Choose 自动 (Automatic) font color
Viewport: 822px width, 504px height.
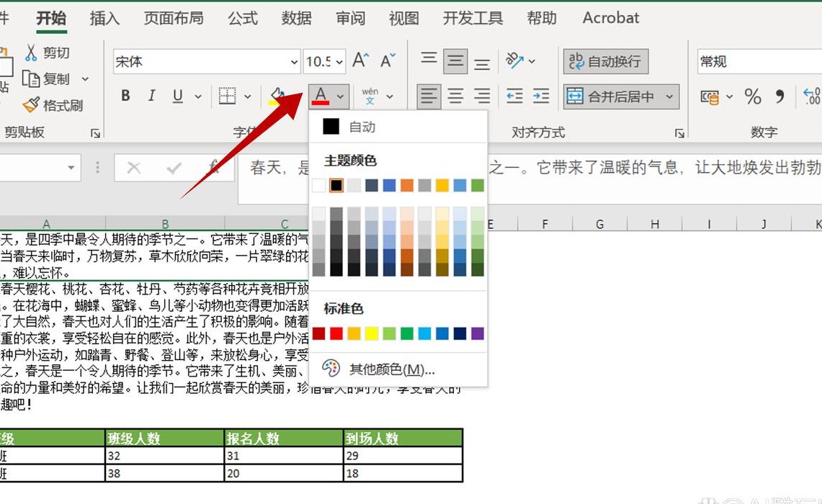click(398, 127)
